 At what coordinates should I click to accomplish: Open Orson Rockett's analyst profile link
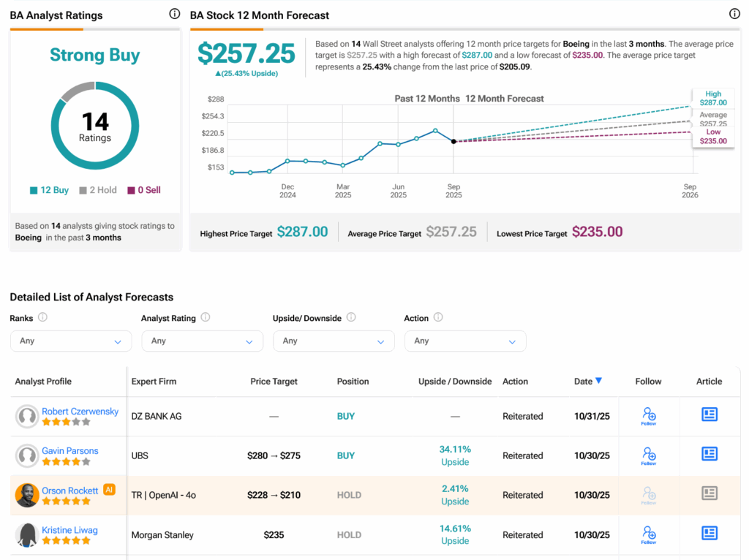click(x=70, y=491)
